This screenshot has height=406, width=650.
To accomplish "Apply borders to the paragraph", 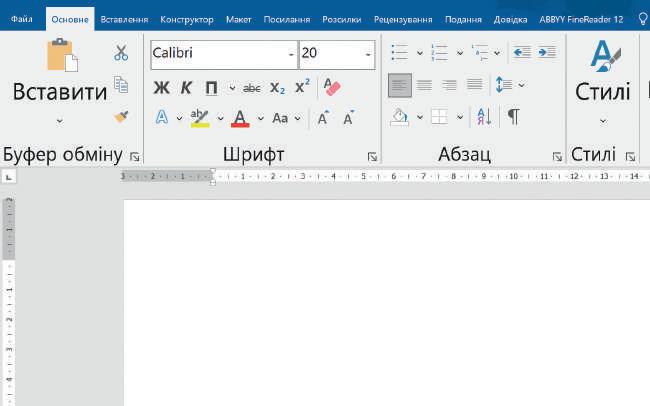I will (x=439, y=117).
